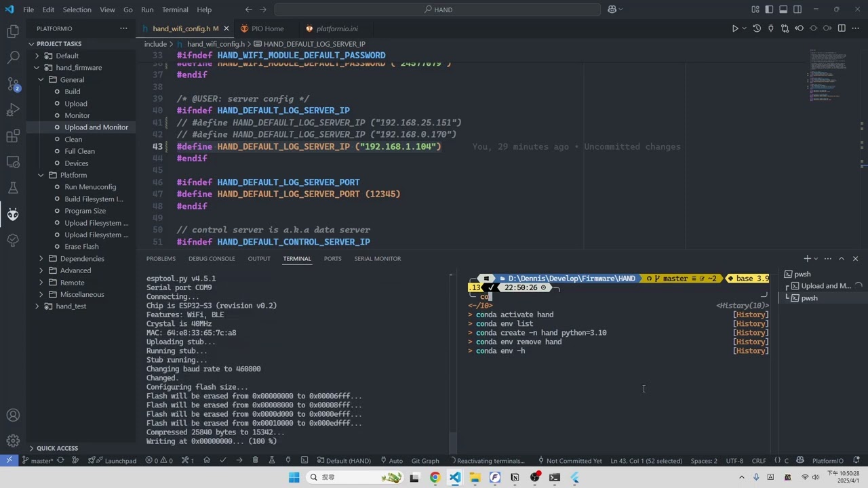Image resolution: width=868 pixels, height=488 pixels.
Task: Collapse the hand_firmware task group
Action: pos(37,68)
